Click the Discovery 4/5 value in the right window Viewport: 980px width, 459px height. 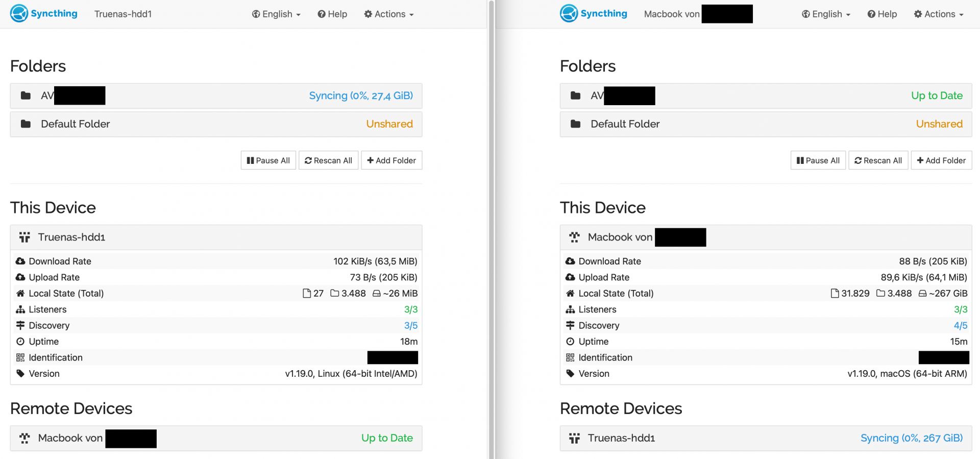pos(961,325)
